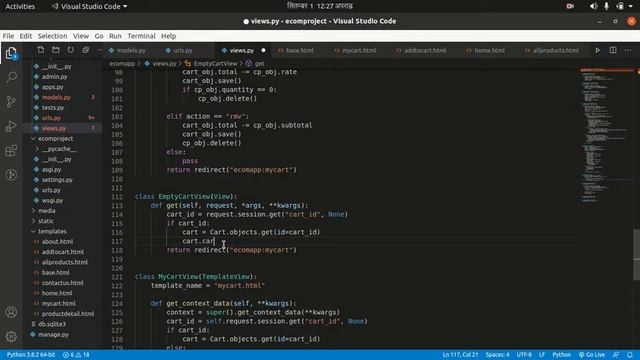Click the code minimap overview
This screenshot has width=640, height=360.
click(x=606, y=135)
